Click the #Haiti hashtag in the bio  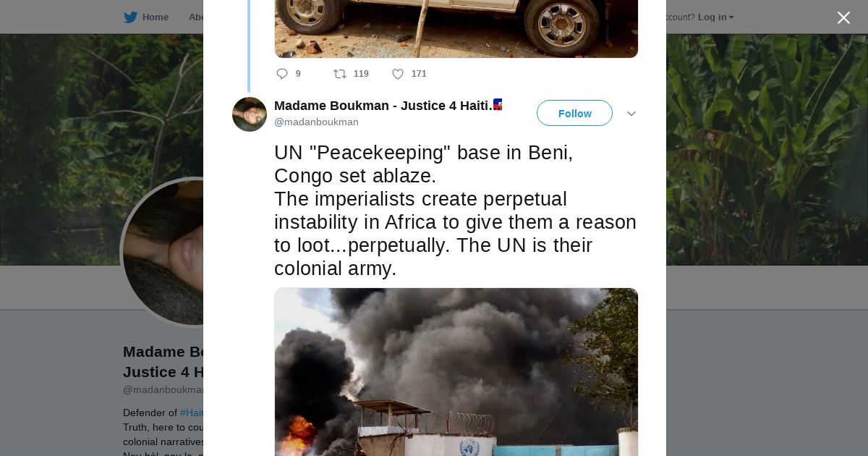[x=192, y=413]
